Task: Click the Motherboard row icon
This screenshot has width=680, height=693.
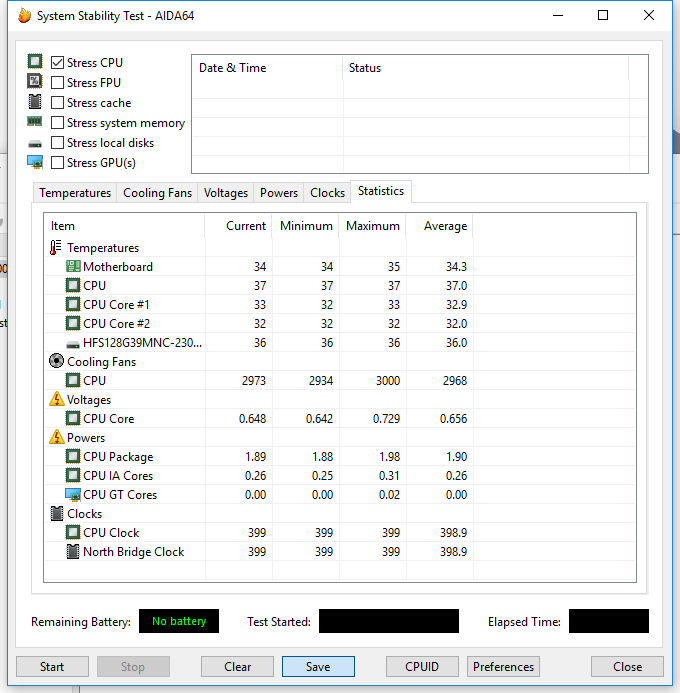Action: tap(73, 267)
